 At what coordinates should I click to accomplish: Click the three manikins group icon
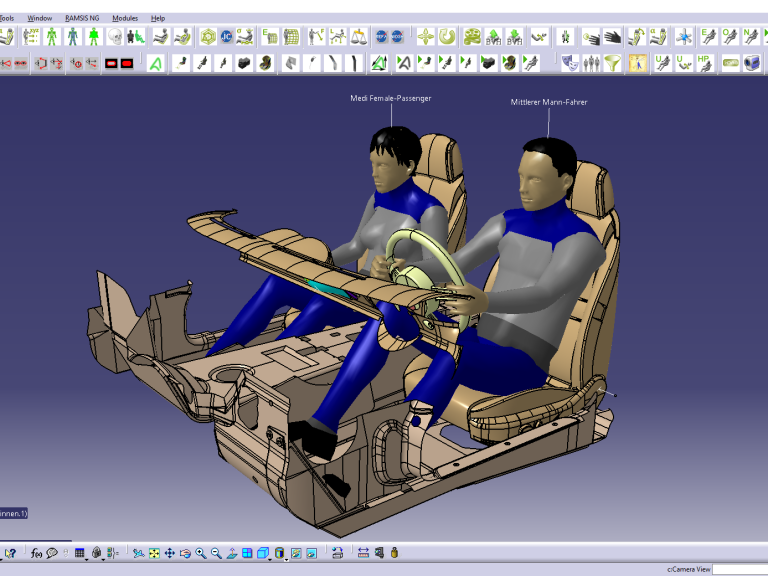point(591,63)
